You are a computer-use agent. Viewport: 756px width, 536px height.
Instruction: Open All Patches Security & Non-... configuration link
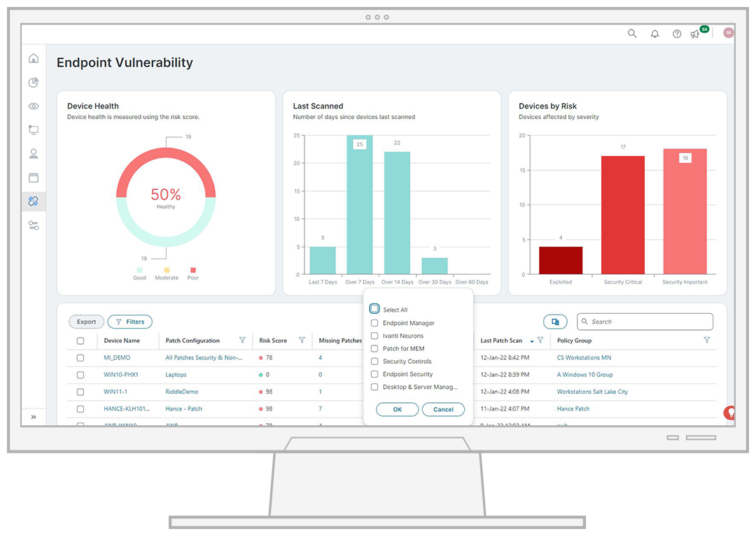click(204, 357)
